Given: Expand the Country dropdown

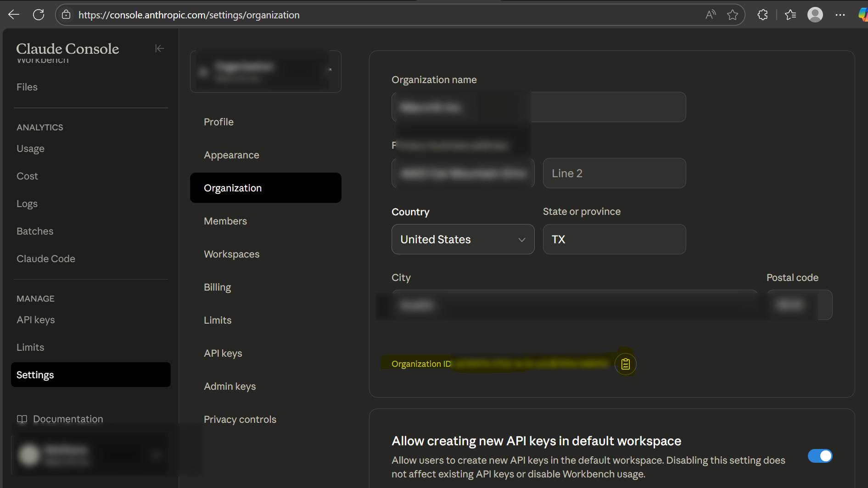Looking at the screenshot, I should click(x=463, y=239).
